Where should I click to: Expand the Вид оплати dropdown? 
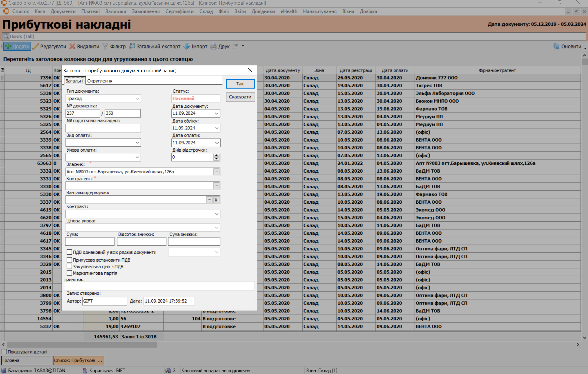coord(137,143)
